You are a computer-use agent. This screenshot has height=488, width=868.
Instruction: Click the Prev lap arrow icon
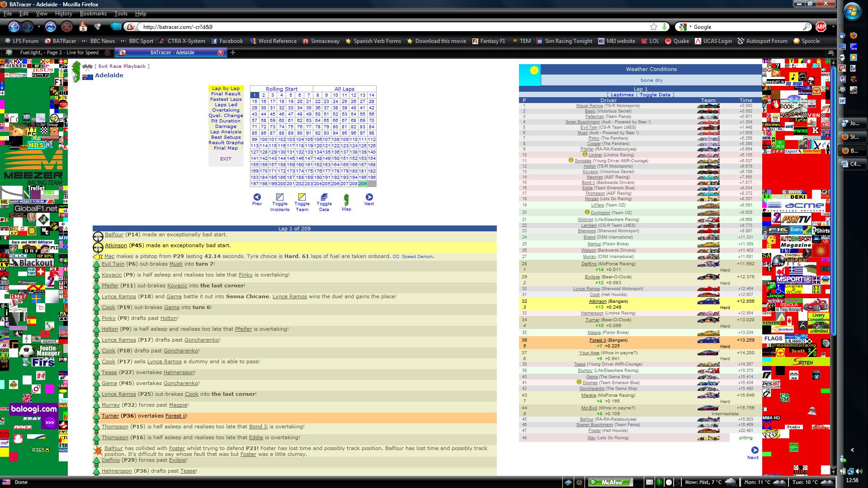(257, 197)
